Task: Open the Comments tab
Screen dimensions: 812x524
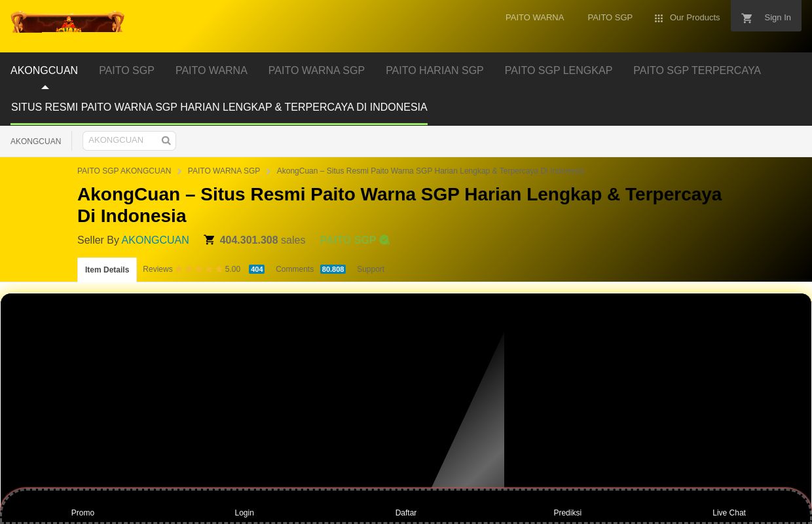Action: pyautogui.click(x=295, y=269)
